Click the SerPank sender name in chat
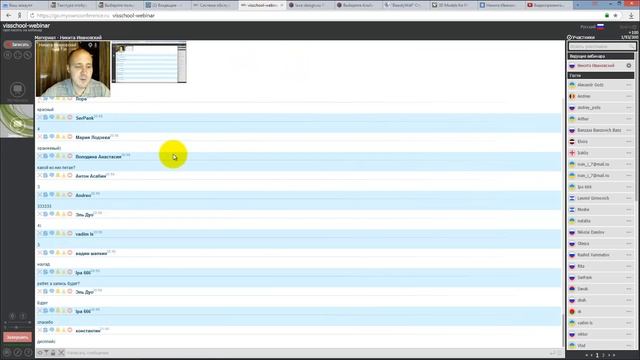This screenshot has height=360, width=640. (x=84, y=118)
